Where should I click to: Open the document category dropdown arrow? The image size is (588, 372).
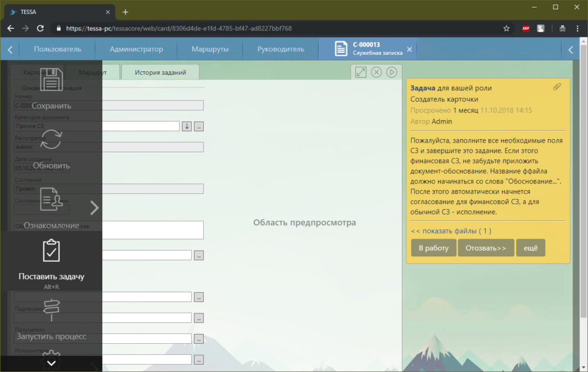coord(187,126)
